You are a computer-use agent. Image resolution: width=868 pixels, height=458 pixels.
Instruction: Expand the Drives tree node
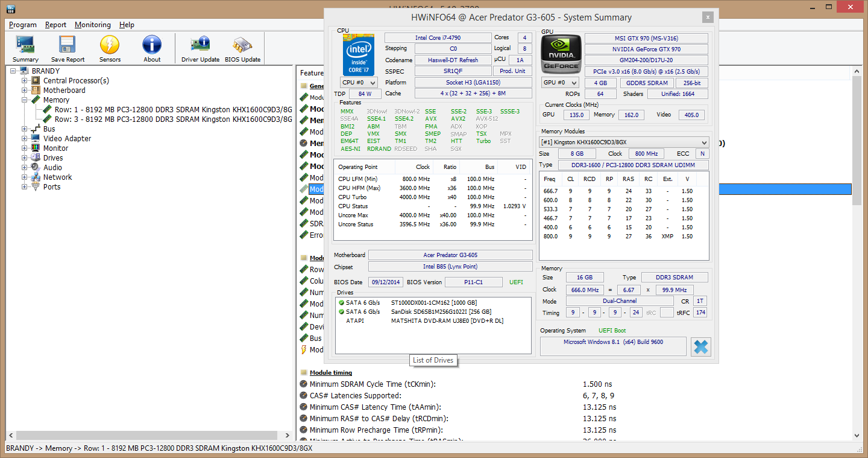click(x=25, y=158)
